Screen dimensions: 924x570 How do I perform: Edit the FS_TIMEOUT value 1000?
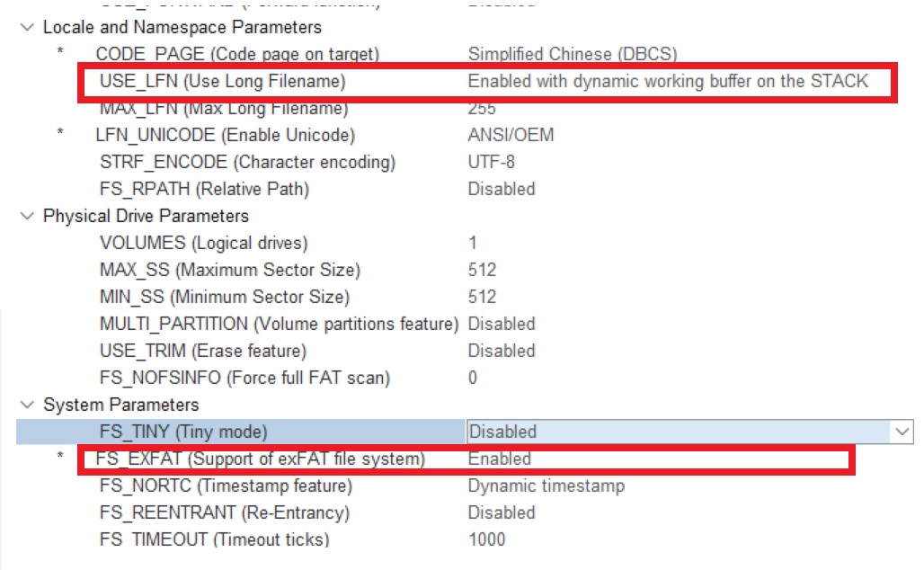pyautogui.click(x=487, y=540)
